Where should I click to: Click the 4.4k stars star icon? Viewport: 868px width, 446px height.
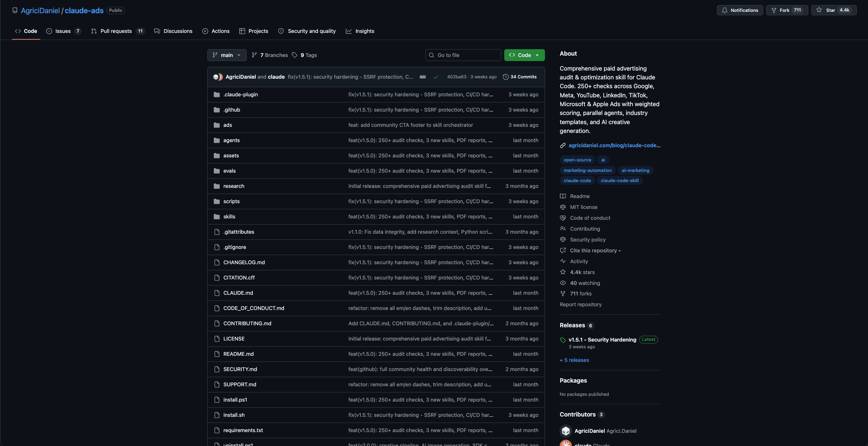(x=563, y=272)
